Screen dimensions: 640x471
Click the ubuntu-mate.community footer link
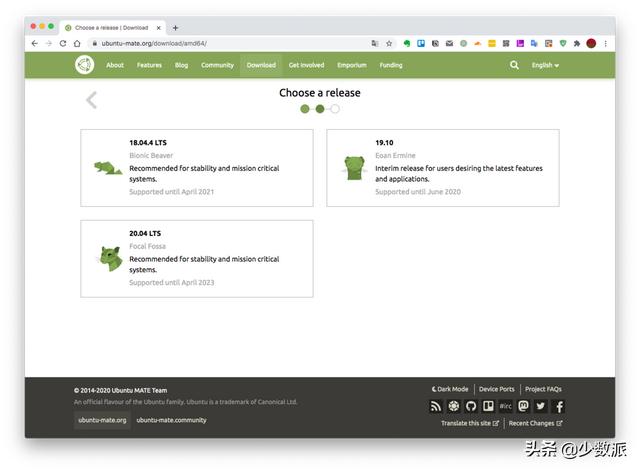click(x=171, y=420)
